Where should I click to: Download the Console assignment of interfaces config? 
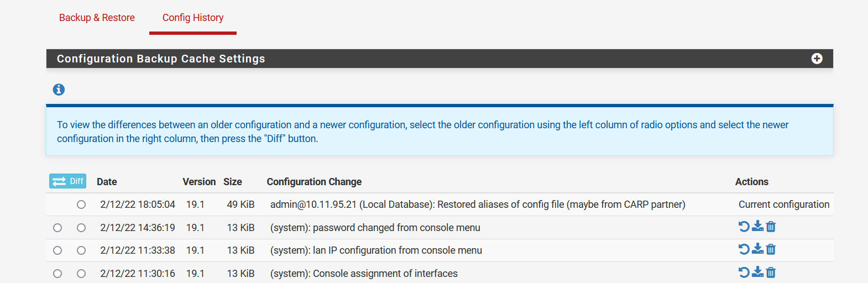(757, 272)
